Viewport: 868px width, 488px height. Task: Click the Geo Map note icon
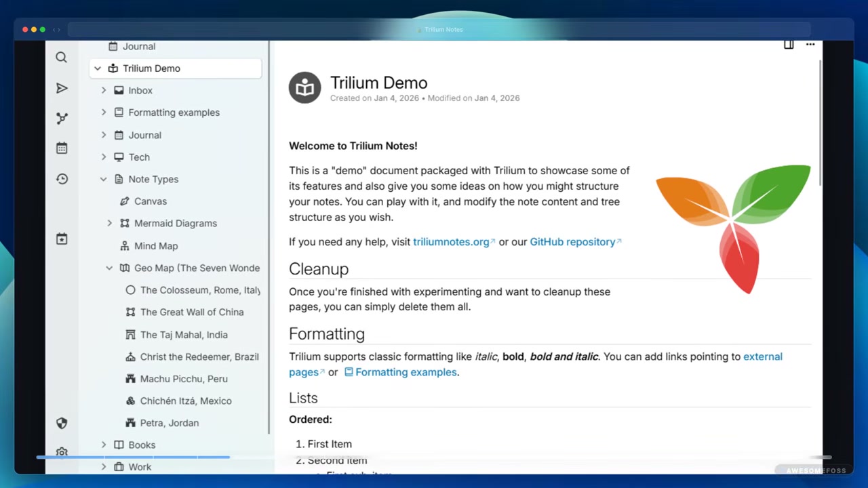[125, 268]
